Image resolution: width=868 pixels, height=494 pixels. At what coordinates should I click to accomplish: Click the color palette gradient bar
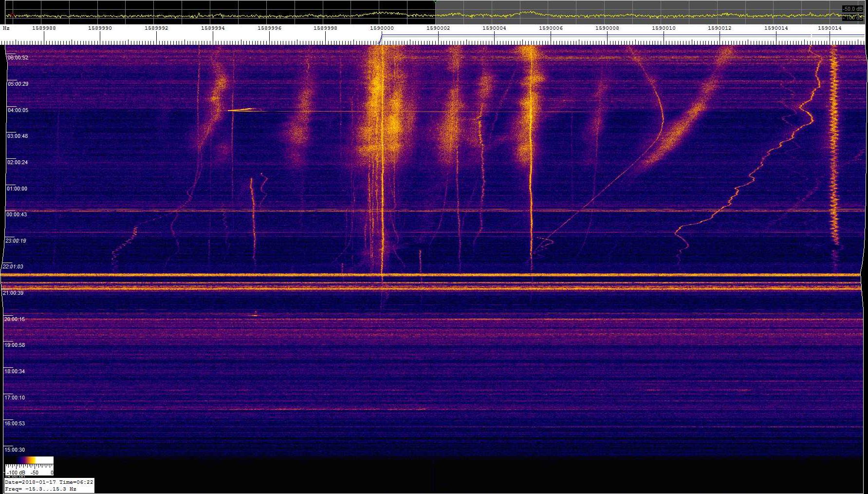[29, 460]
